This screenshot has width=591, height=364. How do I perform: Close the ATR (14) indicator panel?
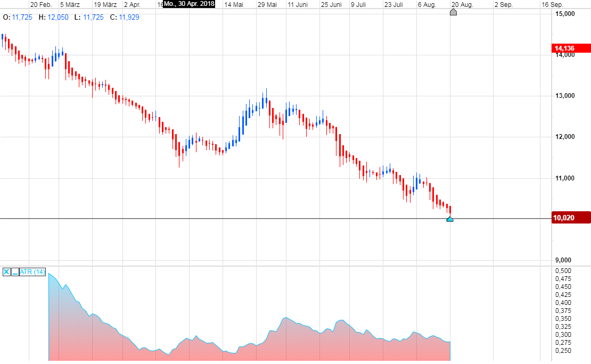tap(6, 272)
